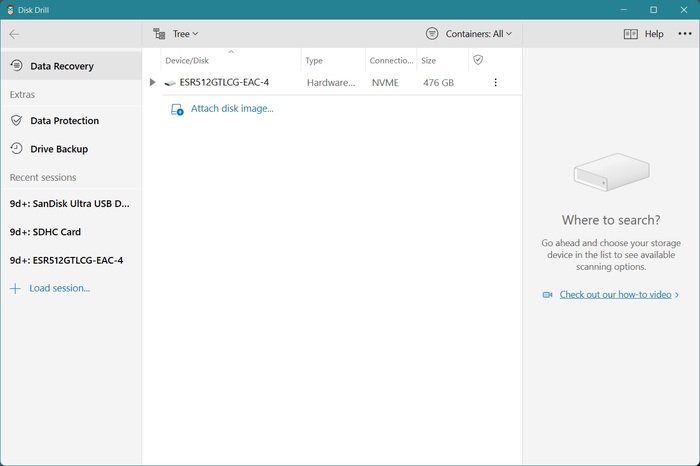Open the Tree view dropdown
The image size is (700, 466).
coord(185,34)
